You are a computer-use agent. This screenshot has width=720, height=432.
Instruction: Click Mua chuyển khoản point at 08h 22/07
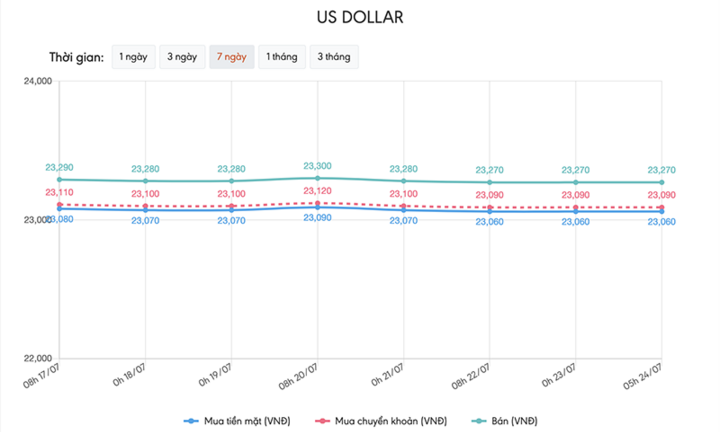pyautogui.click(x=490, y=207)
